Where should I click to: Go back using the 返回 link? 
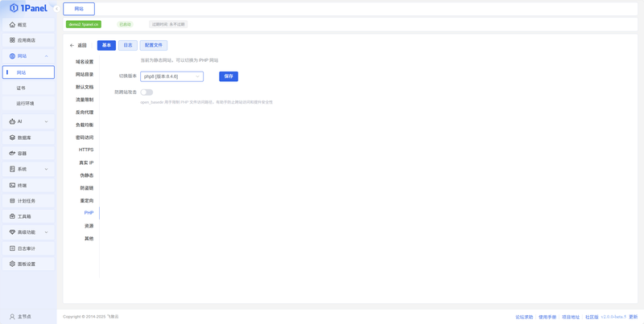[x=78, y=46]
